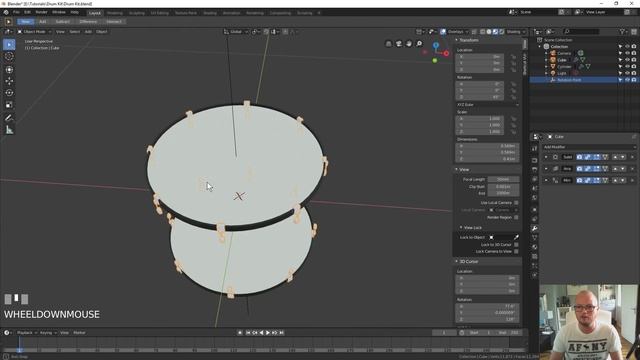The width and height of the screenshot is (640, 360).
Task: Jump to timeline start frame
Action: point(248,333)
